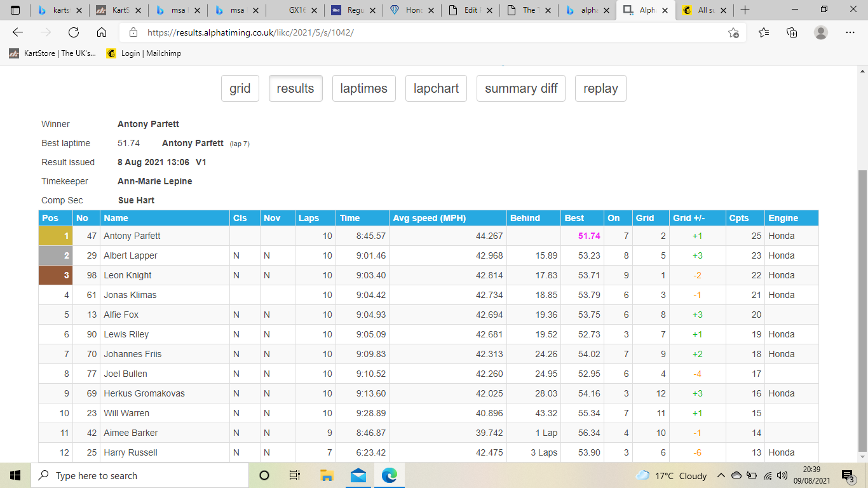Open the Mail app from the taskbar
Image resolution: width=868 pixels, height=488 pixels.
358,475
